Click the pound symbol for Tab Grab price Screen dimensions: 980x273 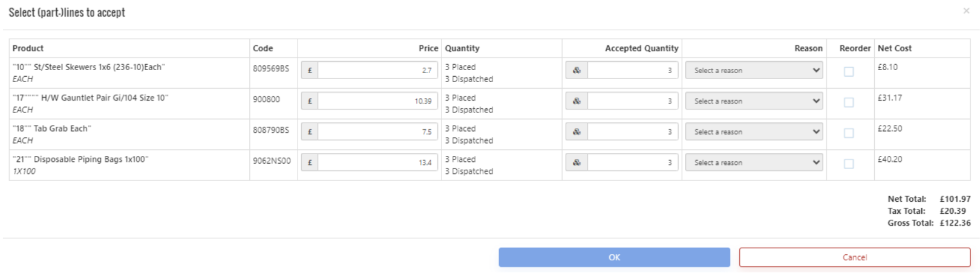(310, 132)
